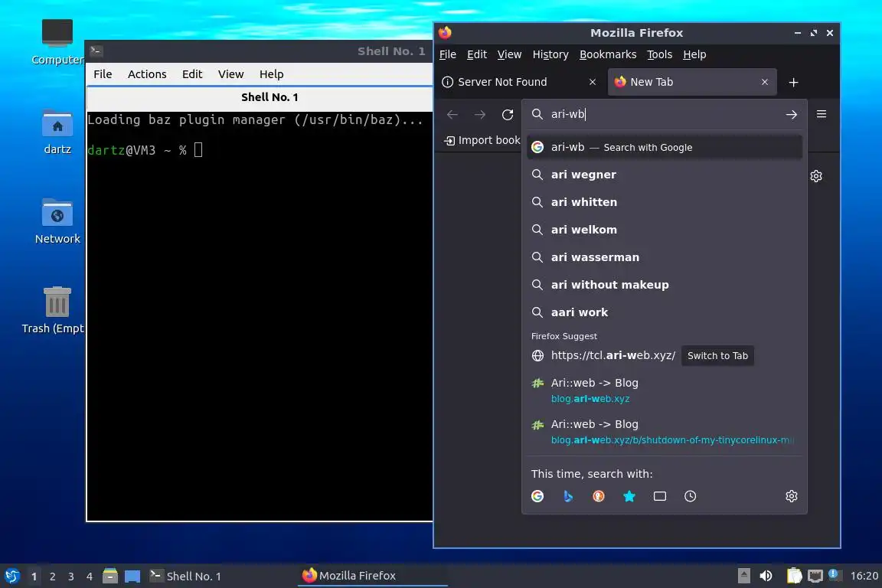882x588 pixels.
Task: Click the show desktop icon in the taskbar
Action: point(132,577)
